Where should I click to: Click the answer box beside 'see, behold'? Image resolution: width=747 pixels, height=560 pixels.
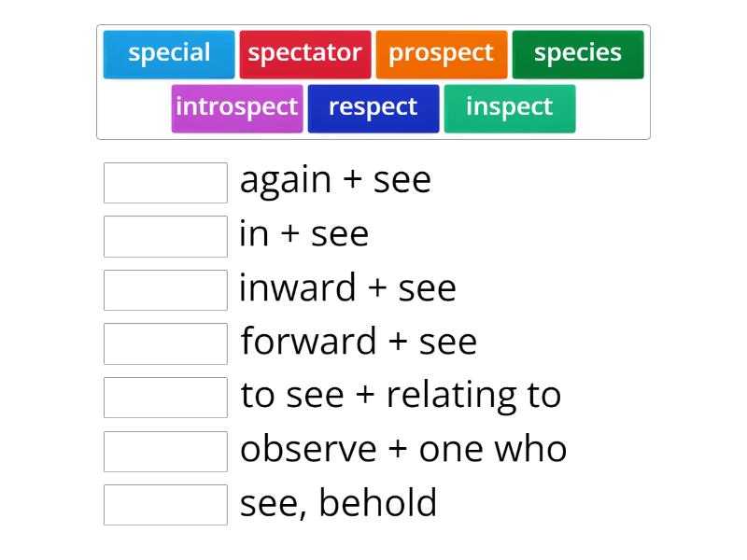[165, 506]
